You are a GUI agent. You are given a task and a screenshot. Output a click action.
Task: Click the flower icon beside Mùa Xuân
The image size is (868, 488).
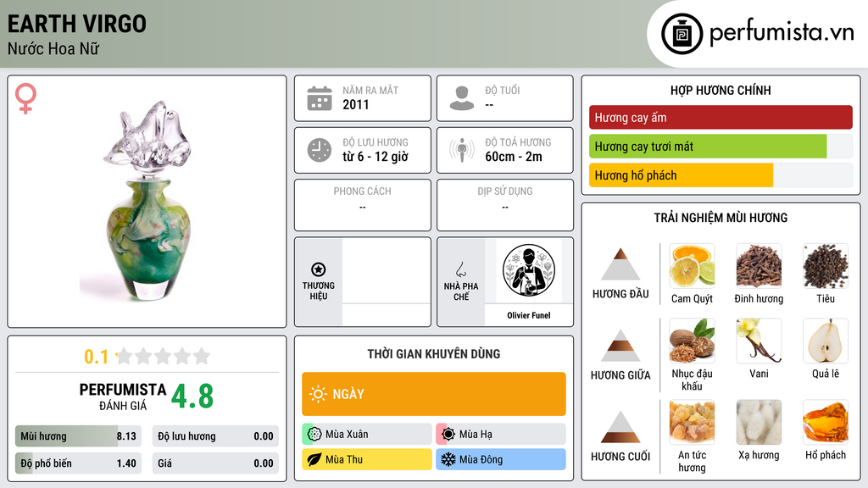pos(314,435)
